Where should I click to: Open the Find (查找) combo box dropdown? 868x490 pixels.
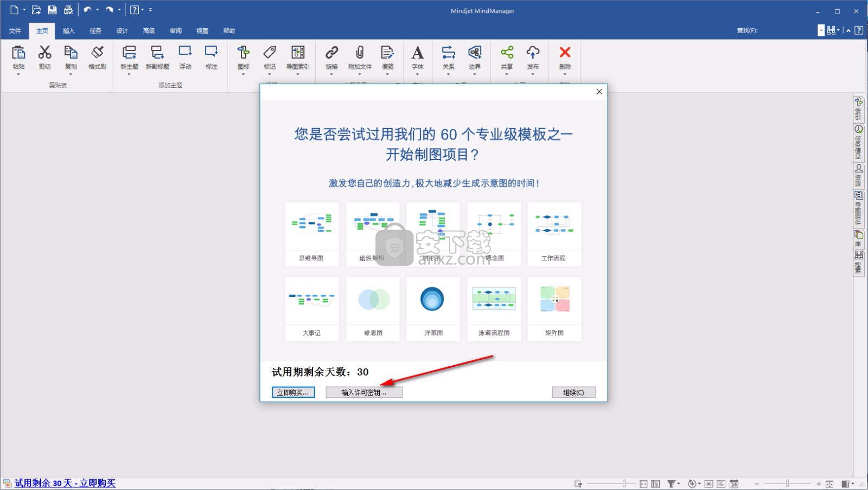pyautogui.click(x=821, y=30)
